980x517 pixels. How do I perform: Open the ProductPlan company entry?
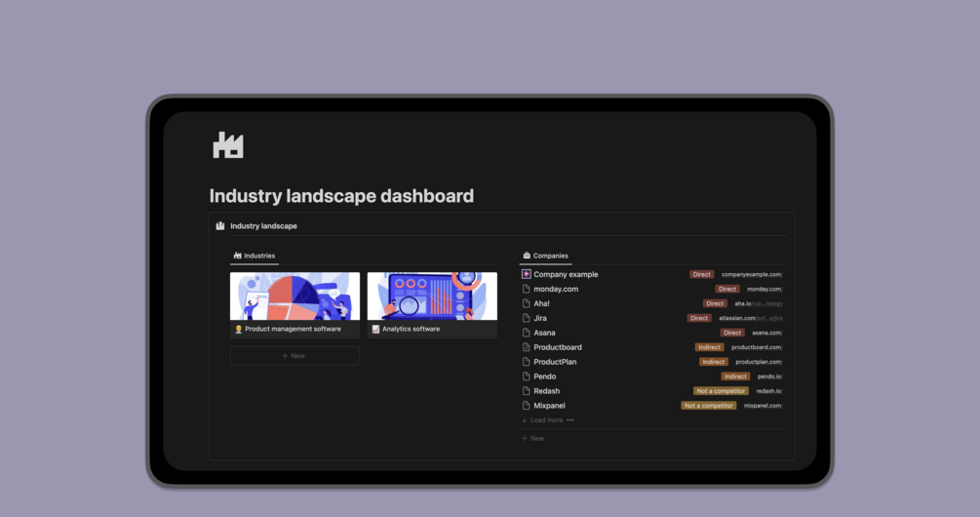[x=555, y=362]
